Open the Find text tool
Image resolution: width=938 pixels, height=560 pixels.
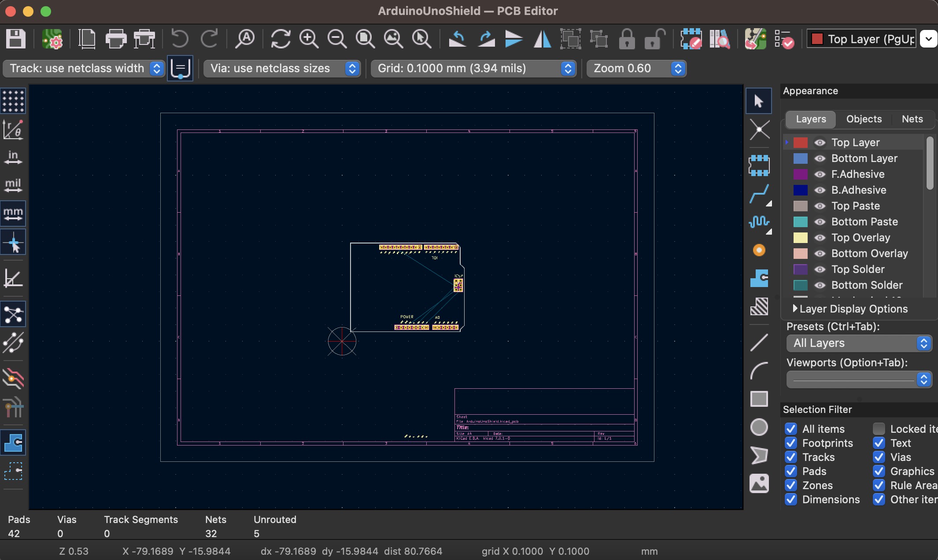(x=245, y=39)
